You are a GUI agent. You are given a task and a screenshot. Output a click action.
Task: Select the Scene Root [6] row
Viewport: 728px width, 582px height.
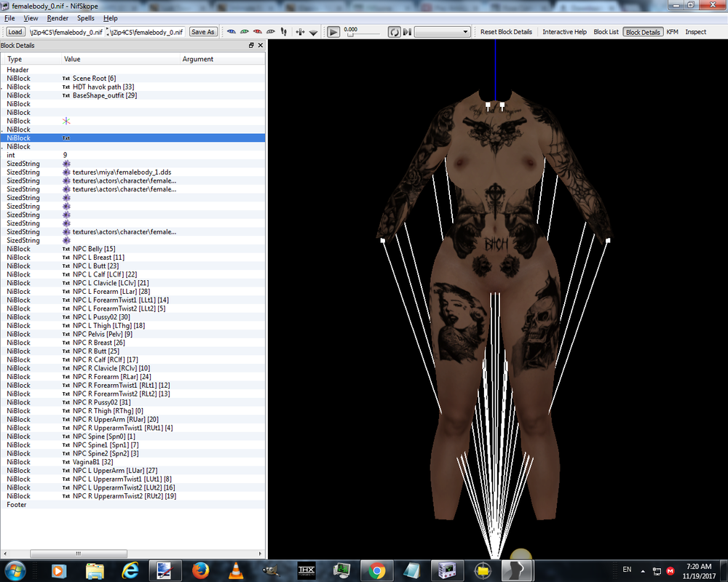(132, 79)
